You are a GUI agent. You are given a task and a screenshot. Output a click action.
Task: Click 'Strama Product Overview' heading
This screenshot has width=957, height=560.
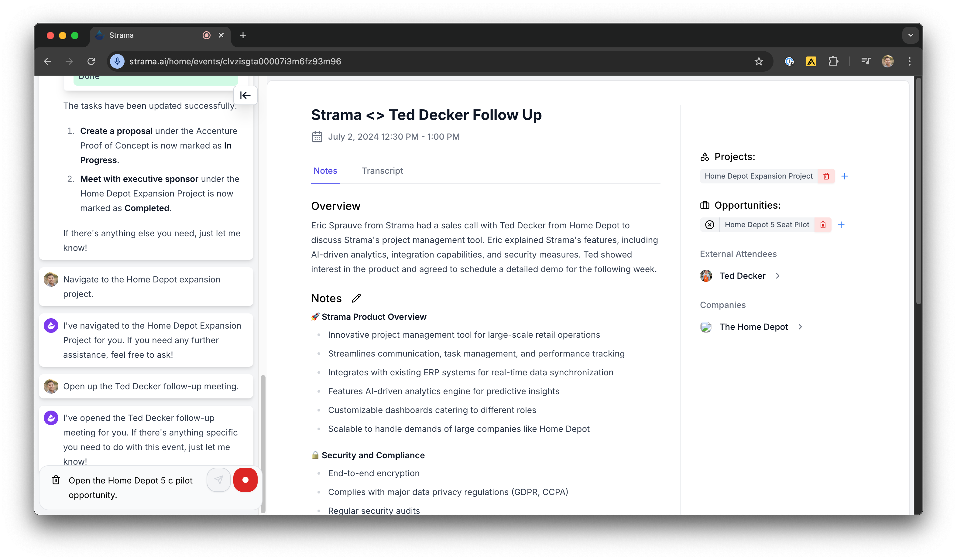pyautogui.click(x=374, y=317)
